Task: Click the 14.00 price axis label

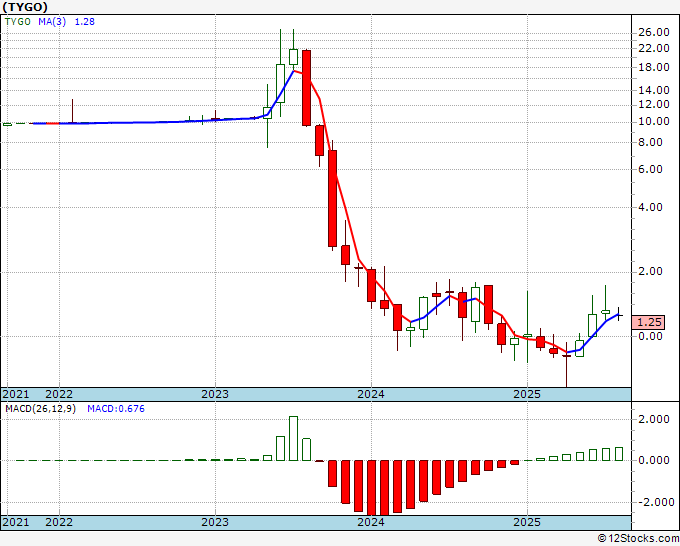Action: [654, 90]
